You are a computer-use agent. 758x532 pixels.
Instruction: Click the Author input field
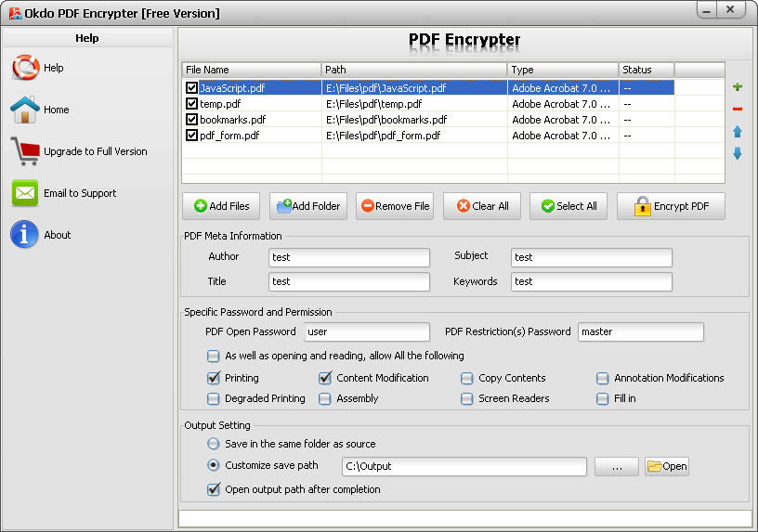coord(349,257)
